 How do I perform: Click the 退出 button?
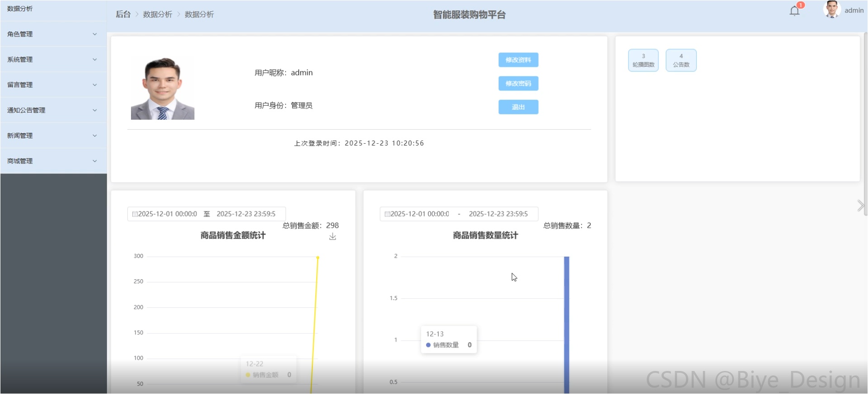tap(518, 107)
